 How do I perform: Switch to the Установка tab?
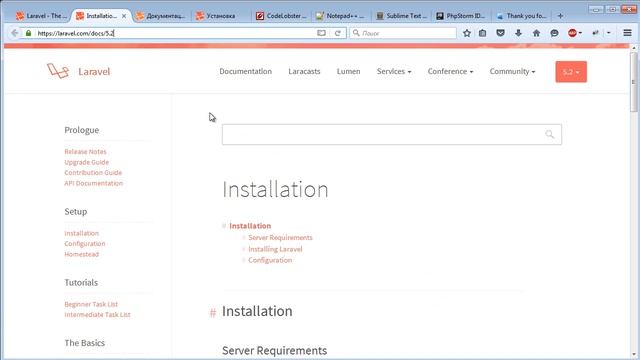pyautogui.click(x=220, y=16)
